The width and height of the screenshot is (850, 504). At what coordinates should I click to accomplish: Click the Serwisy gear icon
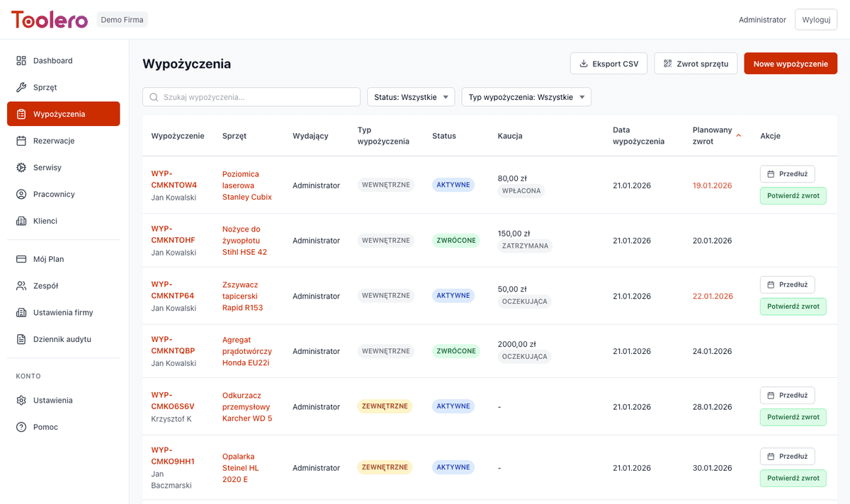pyautogui.click(x=21, y=168)
